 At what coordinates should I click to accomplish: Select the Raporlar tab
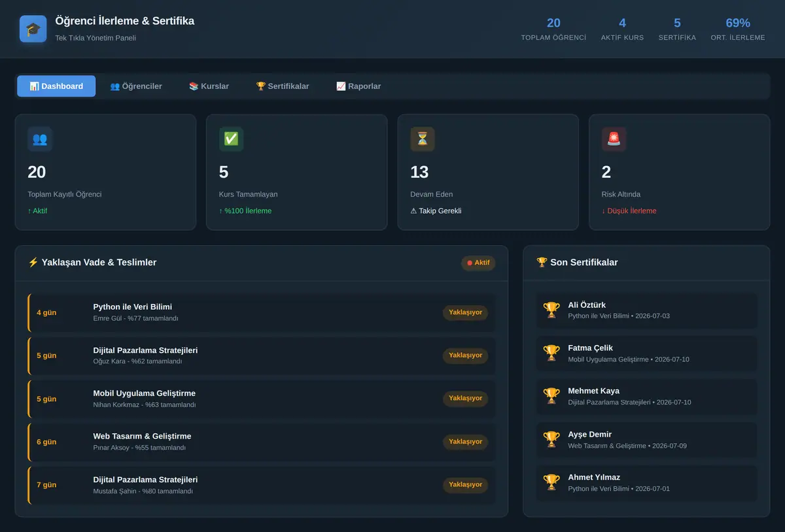coord(358,86)
